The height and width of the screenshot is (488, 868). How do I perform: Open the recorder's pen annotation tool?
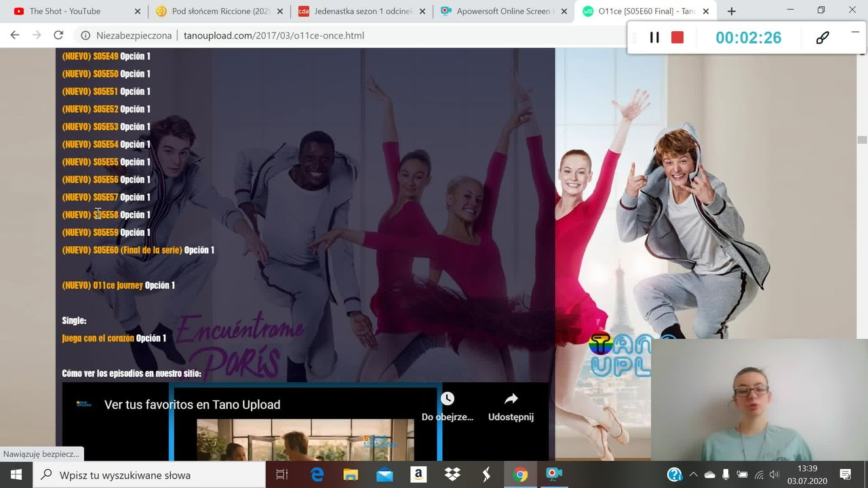pyautogui.click(x=823, y=38)
